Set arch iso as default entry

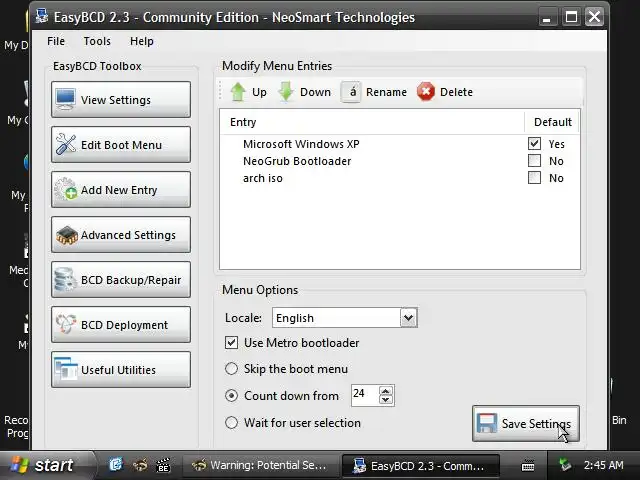point(534,178)
